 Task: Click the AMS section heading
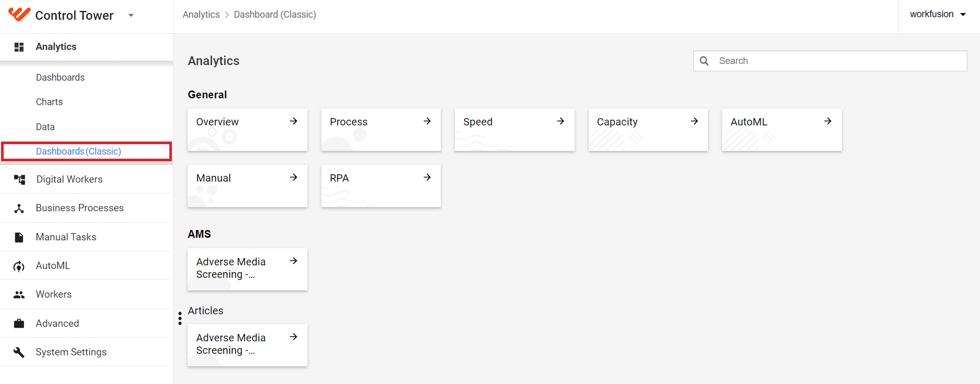(200, 234)
